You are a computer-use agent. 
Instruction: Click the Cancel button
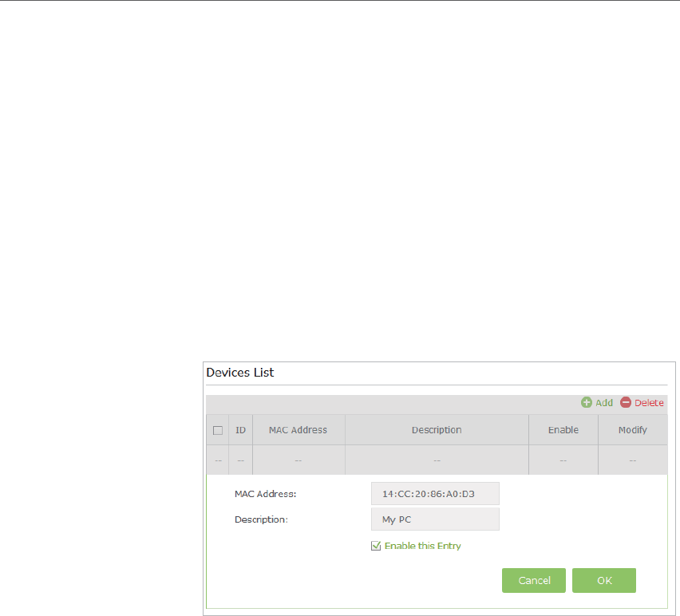[x=534, y=580]
